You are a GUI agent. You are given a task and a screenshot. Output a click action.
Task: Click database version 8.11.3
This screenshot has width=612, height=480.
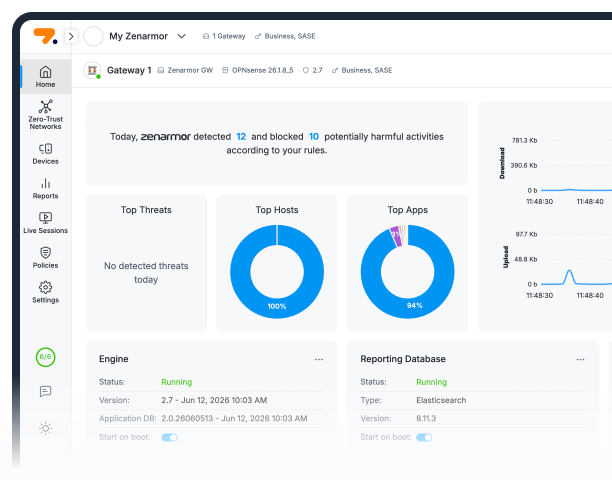point(426,419)
